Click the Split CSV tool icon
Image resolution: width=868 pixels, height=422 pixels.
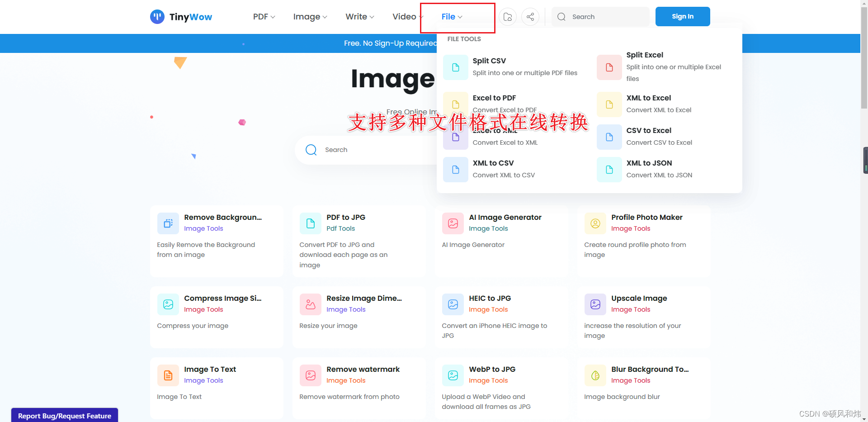click(456, 67)
